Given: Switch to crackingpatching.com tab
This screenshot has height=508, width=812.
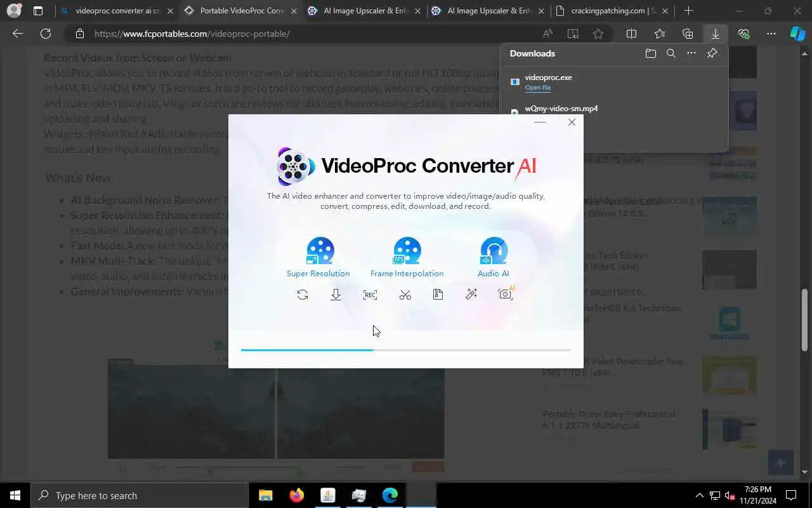Looking at the screenshot, I should pos(613,11).
